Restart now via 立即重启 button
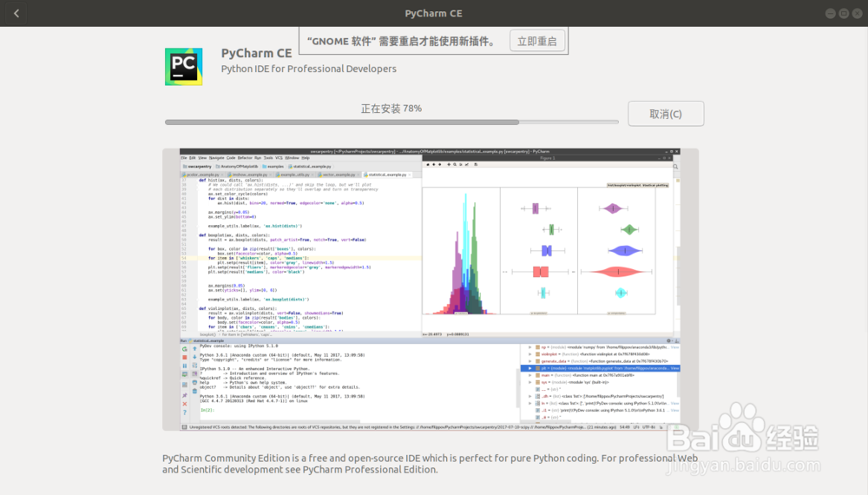Viewport: 868px width, 495px height. pos(537,41)
